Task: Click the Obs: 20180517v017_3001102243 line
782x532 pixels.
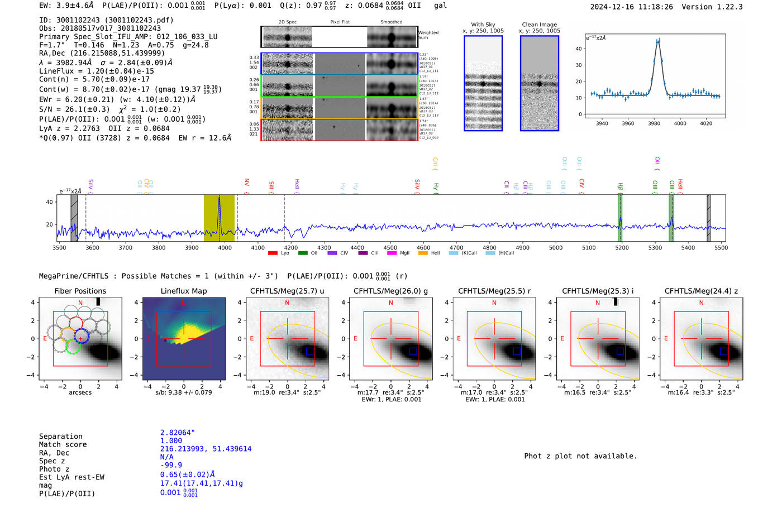Action: tap(100, 28)
